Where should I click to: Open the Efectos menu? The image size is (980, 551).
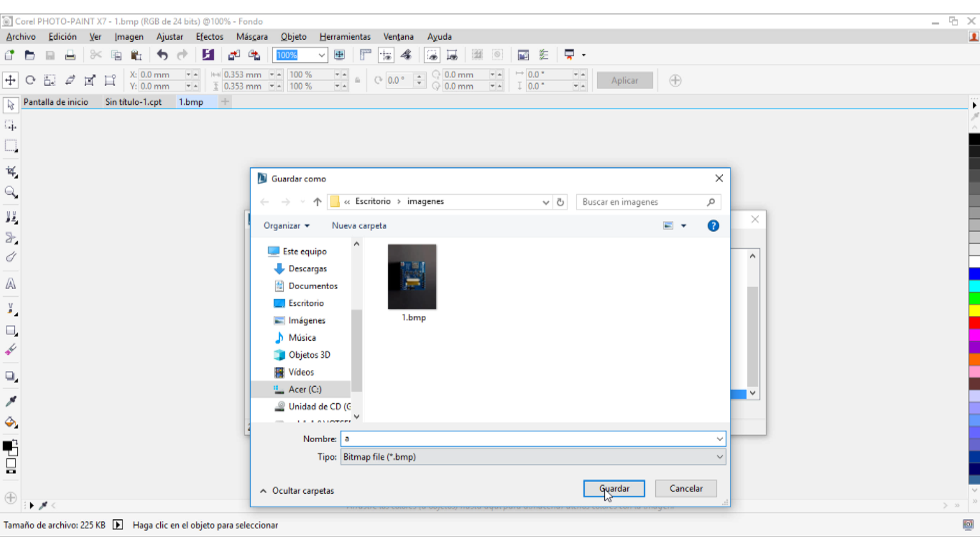(x=209, y=37)
